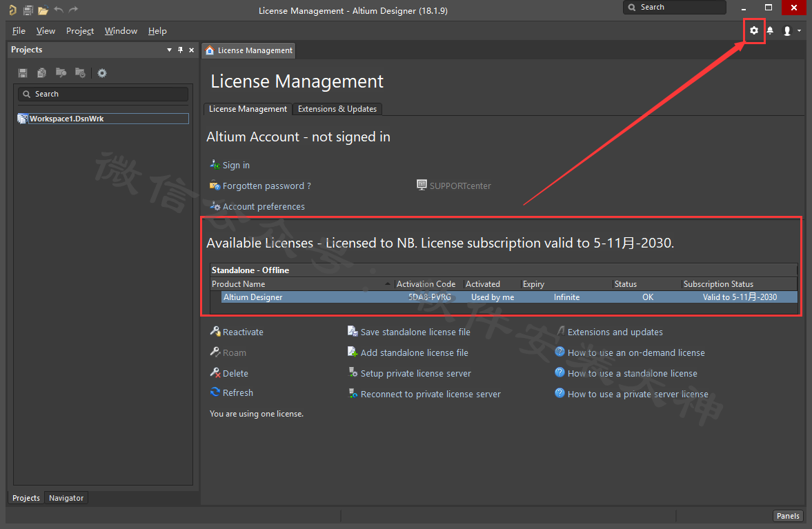Screen dimensions: 812x529
Task: Open the settings gear in title bar
Action: tap(754, 30)
